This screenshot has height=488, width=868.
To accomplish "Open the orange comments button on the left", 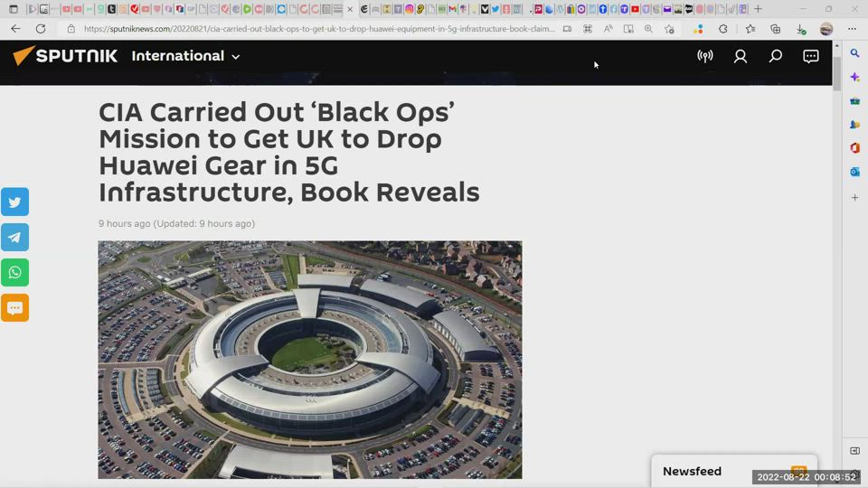I will point(15,307).
